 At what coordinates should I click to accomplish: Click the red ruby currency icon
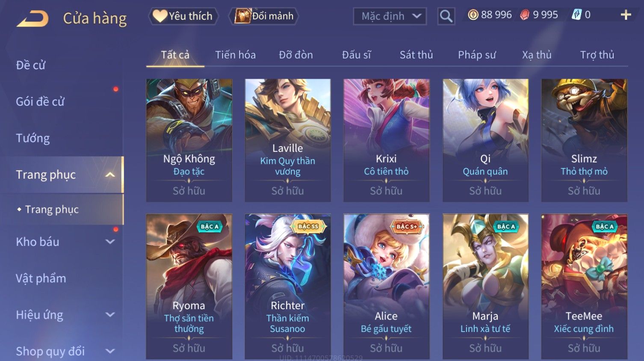525,15
